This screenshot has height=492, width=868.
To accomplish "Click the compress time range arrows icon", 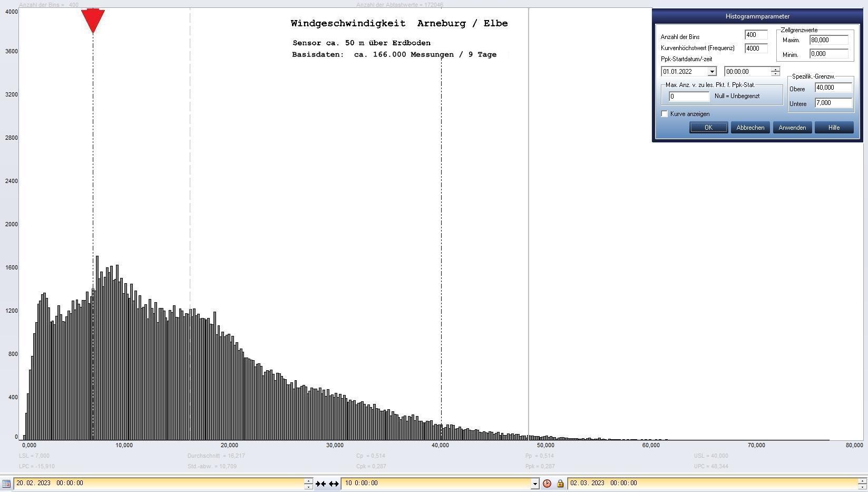I will point(320,484).
